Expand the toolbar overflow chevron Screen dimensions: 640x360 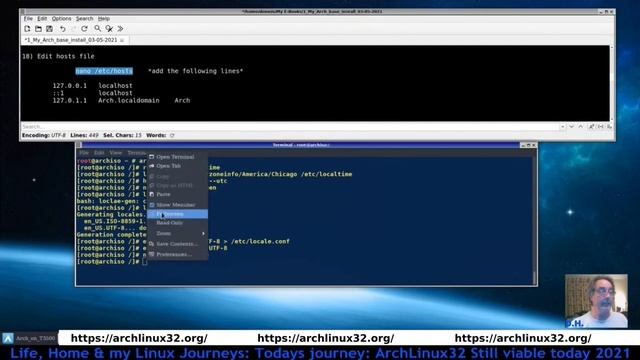[x=120, y=29]
